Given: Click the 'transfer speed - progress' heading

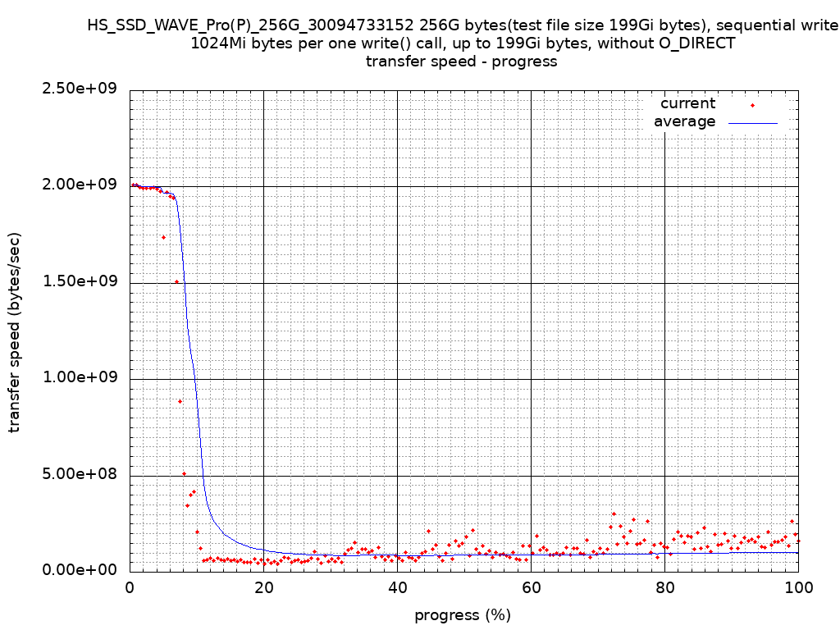Looking at the screenshot, I should tap(462, 62).
